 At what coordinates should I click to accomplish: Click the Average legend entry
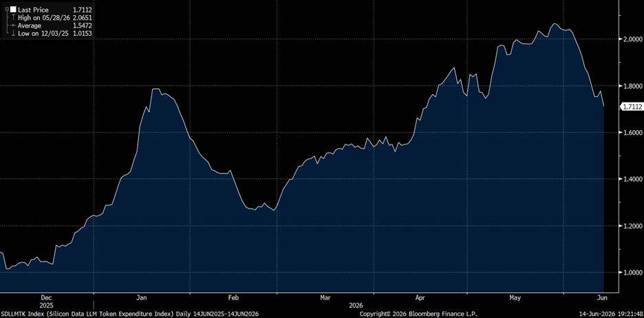[55, 25]
